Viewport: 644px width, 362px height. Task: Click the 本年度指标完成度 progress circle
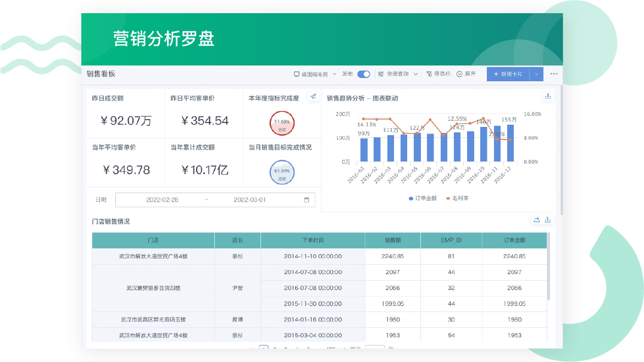pos(282,122)
